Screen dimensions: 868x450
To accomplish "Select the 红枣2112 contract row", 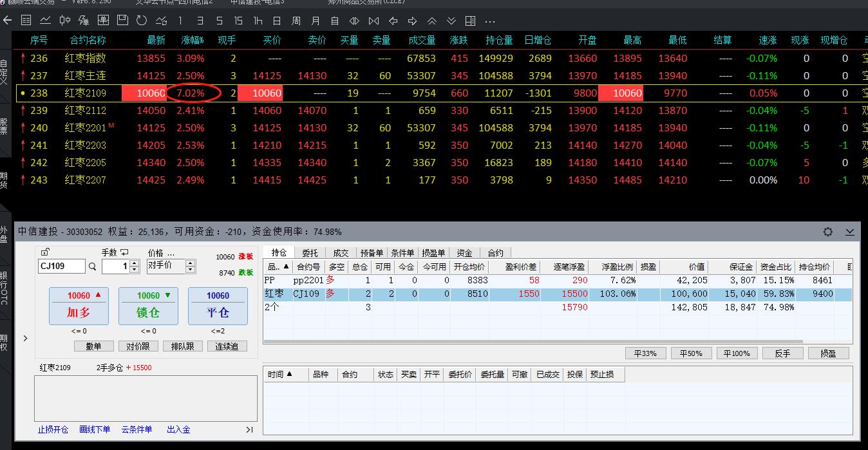I will [85, 110].
